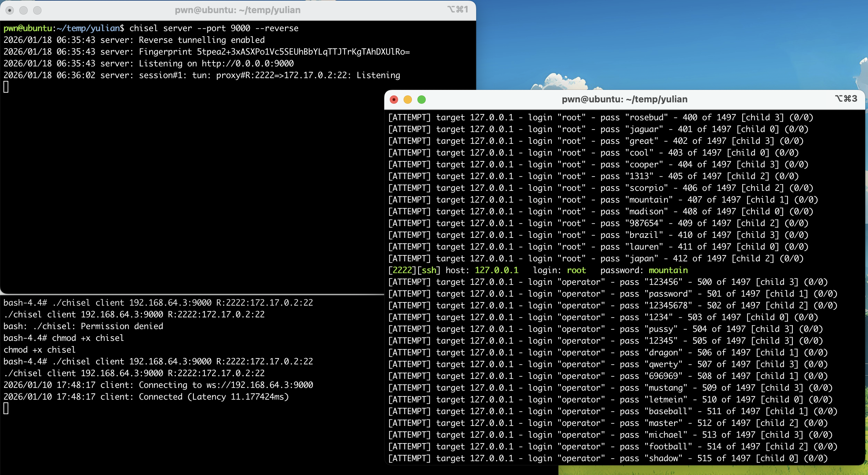868x475 pixels.
Task: Focus the chisel server window via its title
Action: (237, 10)
